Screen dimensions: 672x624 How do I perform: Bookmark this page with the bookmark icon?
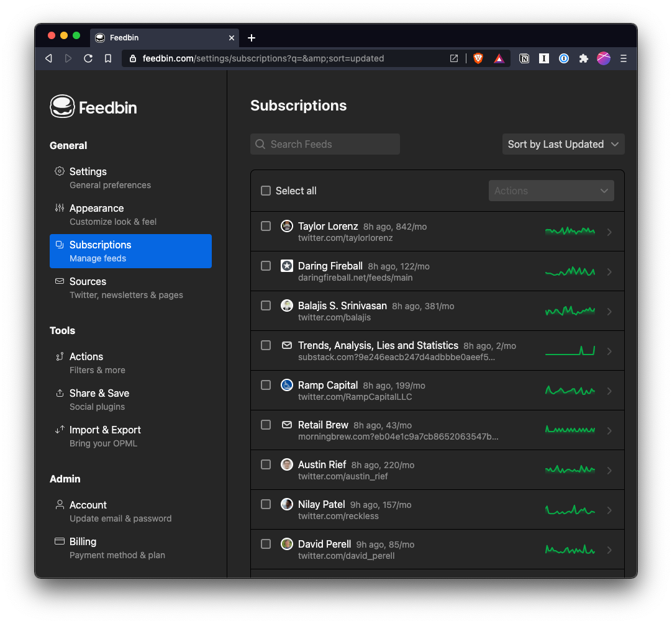[108, 58]
